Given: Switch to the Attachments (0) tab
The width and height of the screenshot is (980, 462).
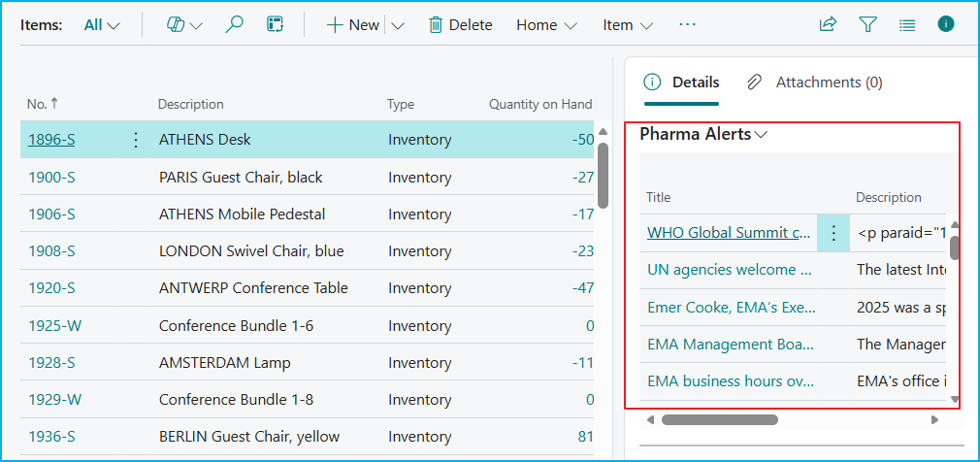Looking at the screenshot, I should 815,82.
